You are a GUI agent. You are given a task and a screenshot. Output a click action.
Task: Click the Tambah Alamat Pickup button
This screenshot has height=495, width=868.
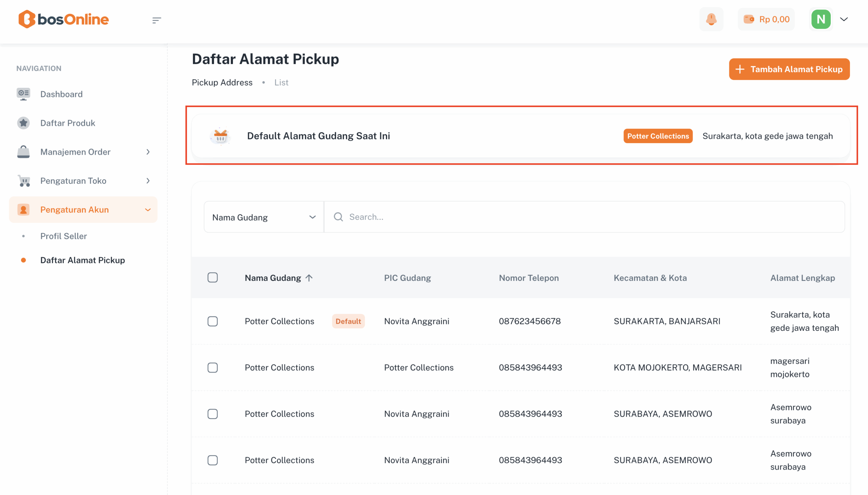[x=789, y=69]
